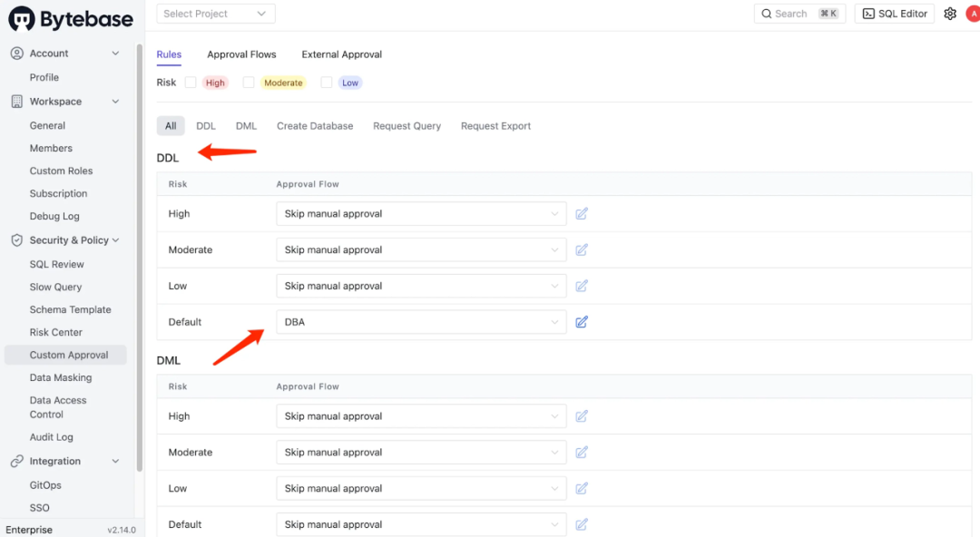Click the user avatar icon

point(973,14)
